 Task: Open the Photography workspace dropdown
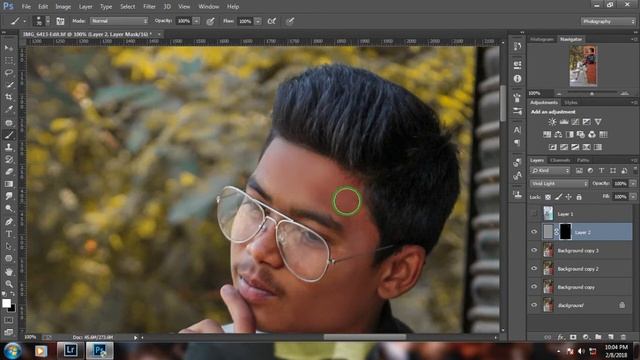point(608,21)
